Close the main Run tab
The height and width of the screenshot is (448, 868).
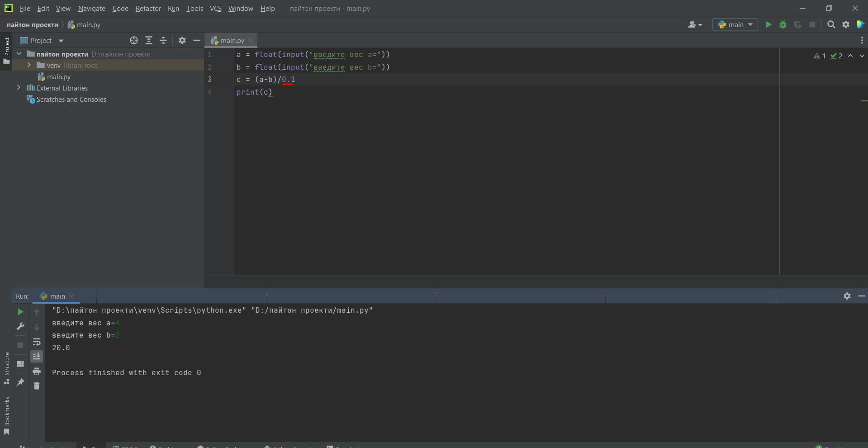tap(71, 296)
